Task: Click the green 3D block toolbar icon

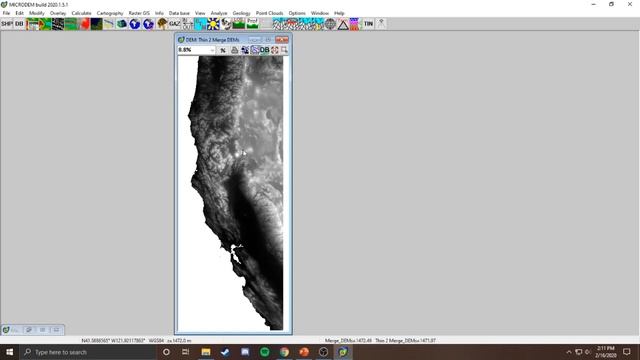Action: pos(122,24)
